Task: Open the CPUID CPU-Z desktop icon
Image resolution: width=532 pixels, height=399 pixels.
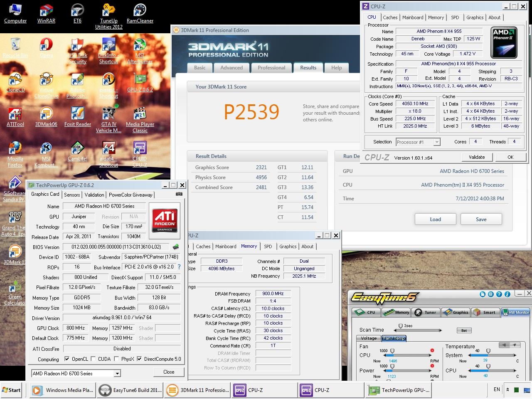Action: point(140,154)
